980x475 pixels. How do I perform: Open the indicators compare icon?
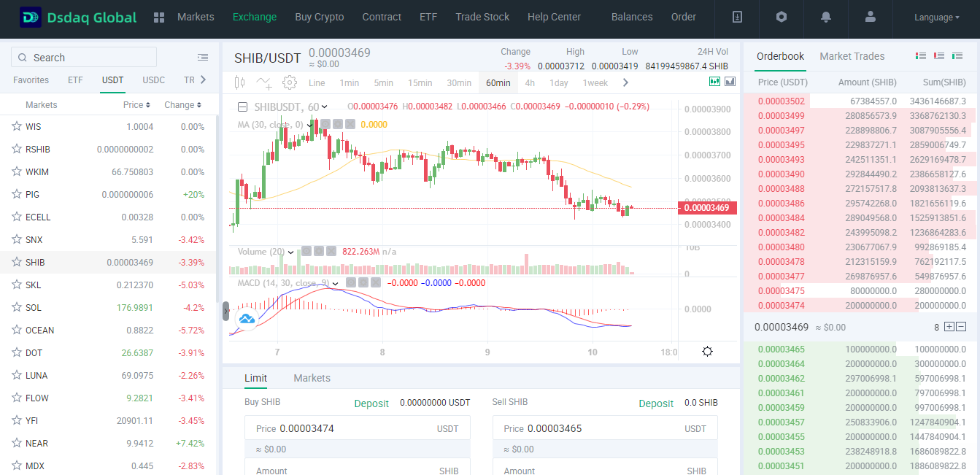pyautogui.click(x=265, y=82)
